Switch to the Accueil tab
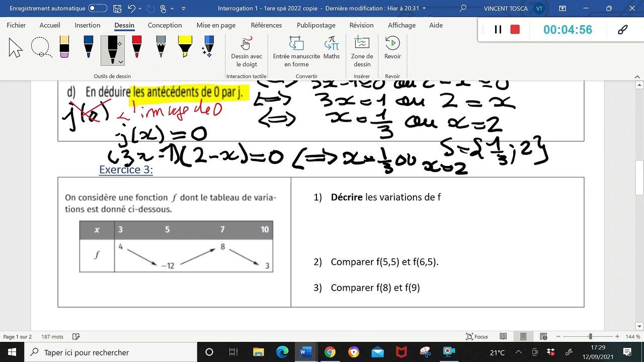Screen dimensions: 644x362 [50, 25]
